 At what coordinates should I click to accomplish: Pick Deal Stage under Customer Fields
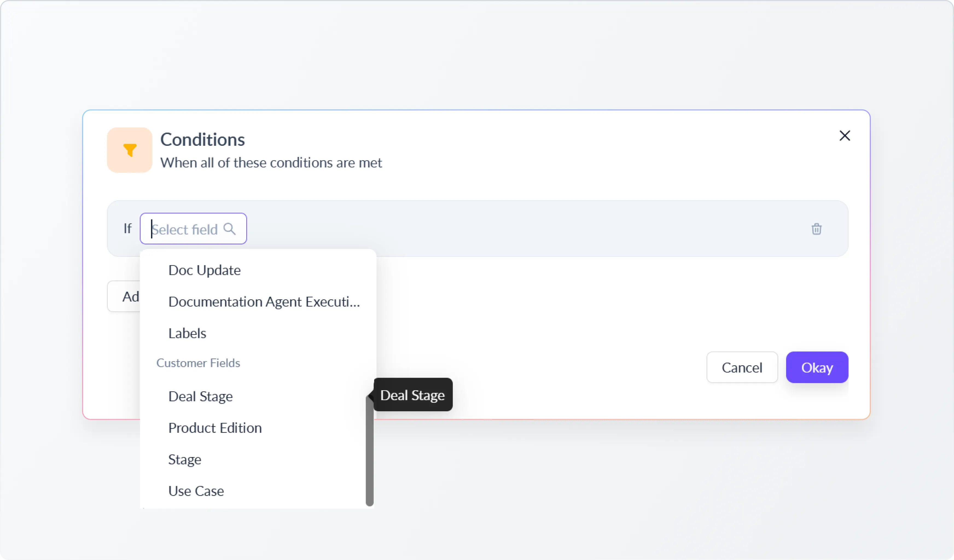pyautogui.click(x=200, y=396)
